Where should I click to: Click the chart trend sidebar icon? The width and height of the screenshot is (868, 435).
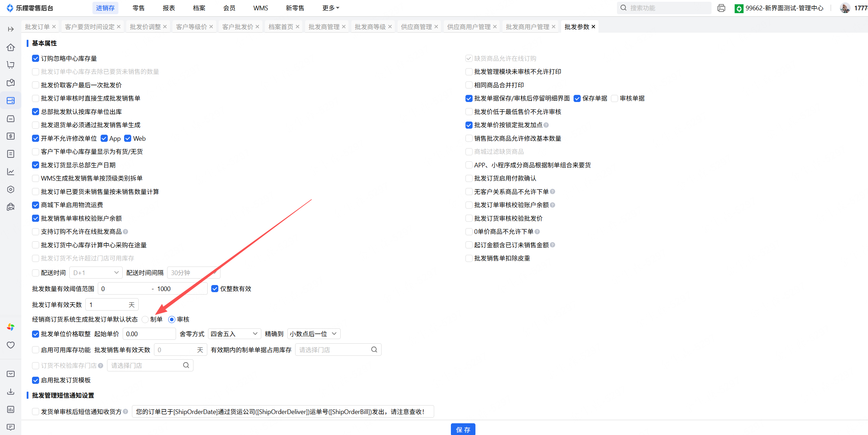pos(11,172)
